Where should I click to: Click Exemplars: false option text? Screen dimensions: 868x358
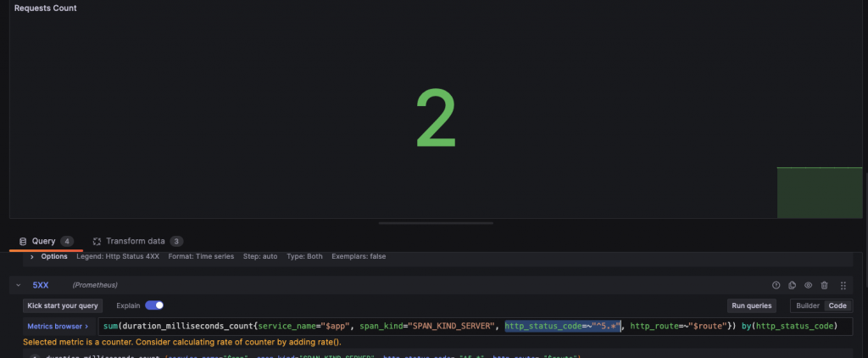coord(359,256)
